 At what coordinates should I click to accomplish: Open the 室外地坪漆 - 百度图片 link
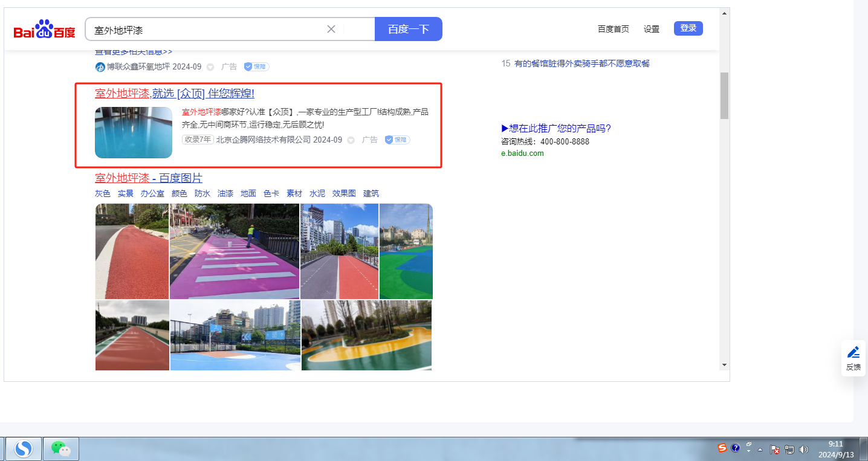pos(149,178)
